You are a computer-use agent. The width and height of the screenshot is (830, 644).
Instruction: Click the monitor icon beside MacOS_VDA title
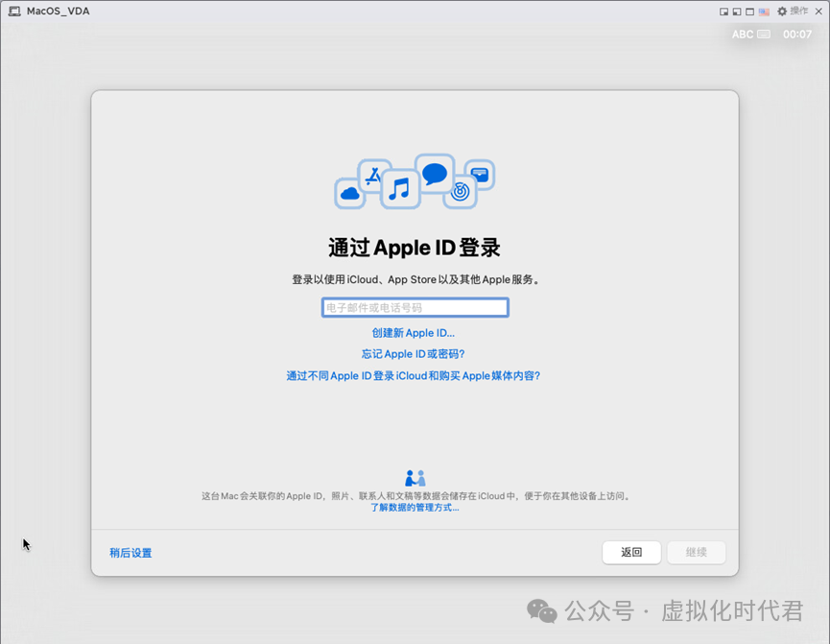click(x=13, y=11)
